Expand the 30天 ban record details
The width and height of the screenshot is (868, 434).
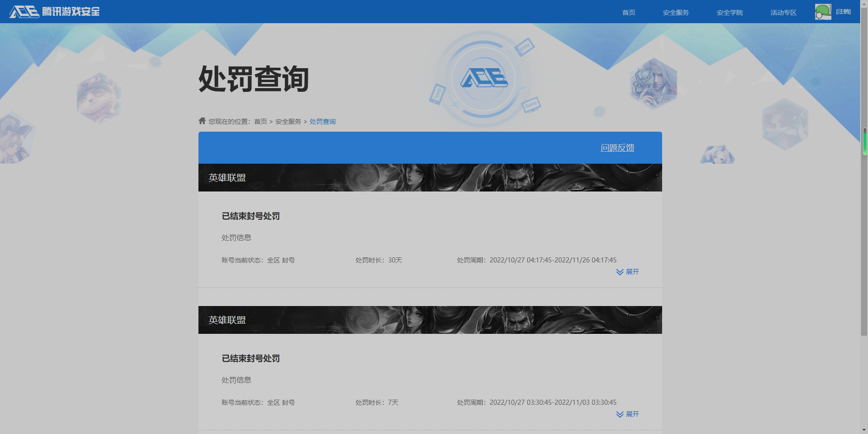pos(627,272)
